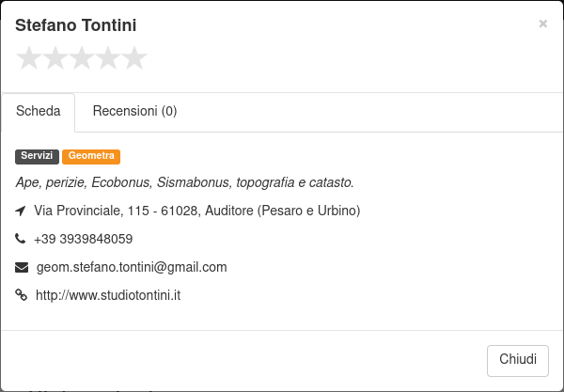Click the geom.stefano.tontini@gmail.com email address
This screenshot has width=564, height=392.
132,267
